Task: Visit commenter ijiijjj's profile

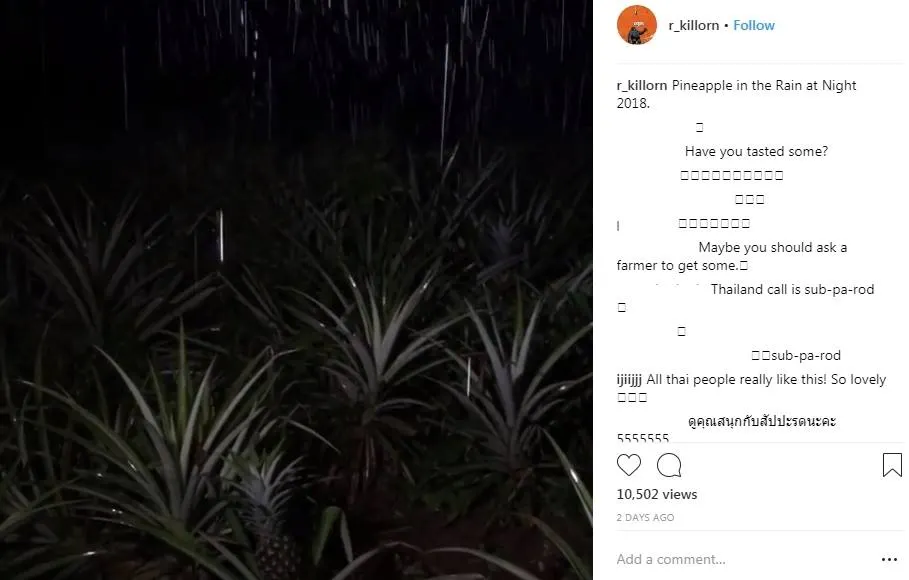Action: (629, 380)
